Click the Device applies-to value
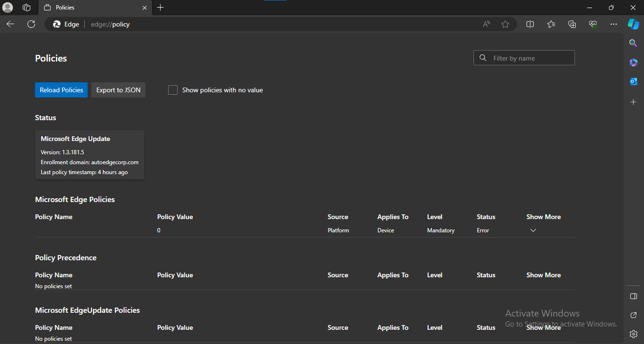644x344 pixels. pos(386,230)
